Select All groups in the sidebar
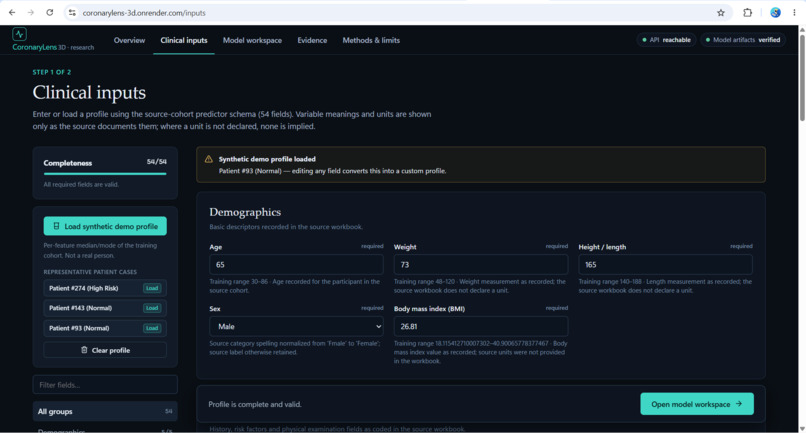This screenshot has height=433, width=806. tap(105, 411)
